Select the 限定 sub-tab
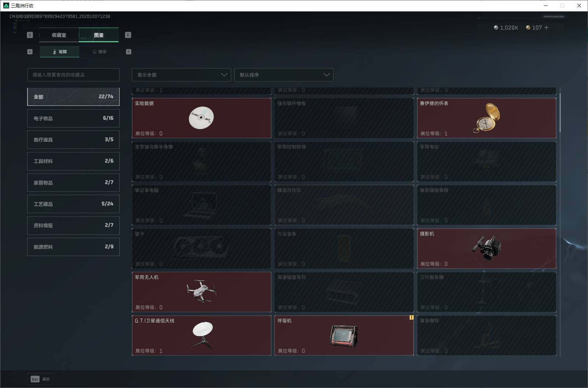Image resolution: width=588 pixels, height=388 pixels. pos(99,52)
